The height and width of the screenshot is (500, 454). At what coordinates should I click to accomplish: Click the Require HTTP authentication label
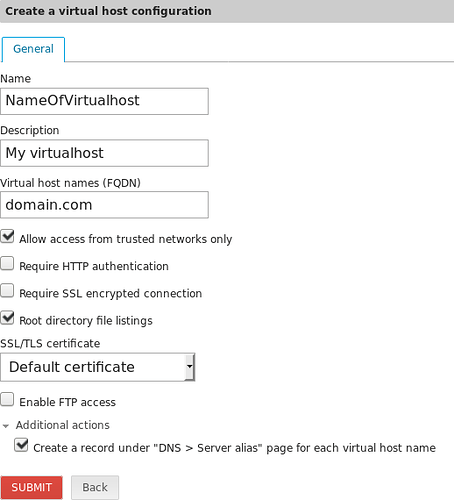(x=94, y=266)
